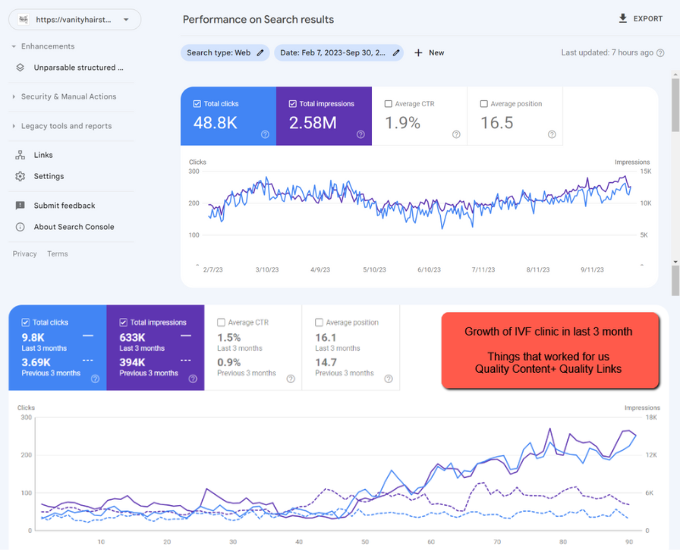
Task: Open Settings in the sidebar
Action: [x=49, y=176]
